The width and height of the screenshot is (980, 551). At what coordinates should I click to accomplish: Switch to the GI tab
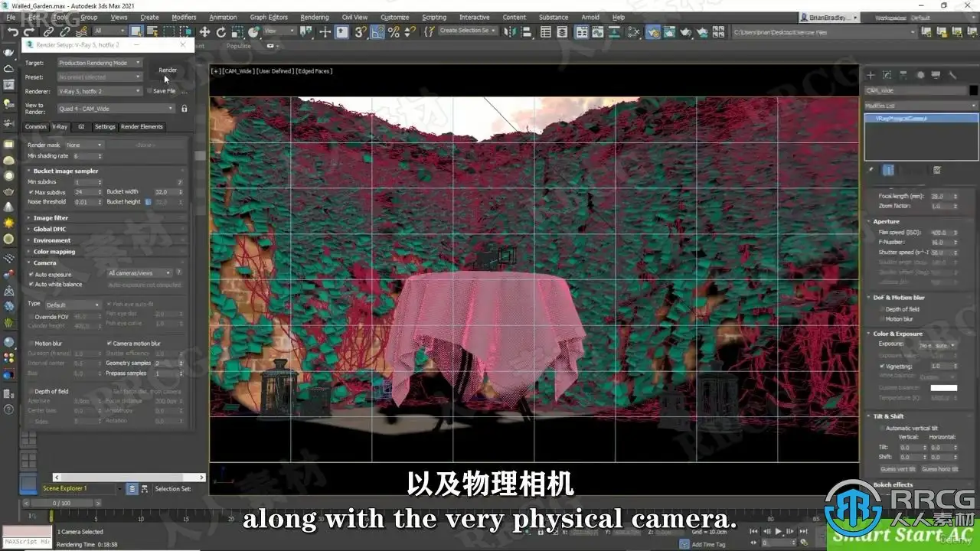pyautogui.click(x=81, y=127)
